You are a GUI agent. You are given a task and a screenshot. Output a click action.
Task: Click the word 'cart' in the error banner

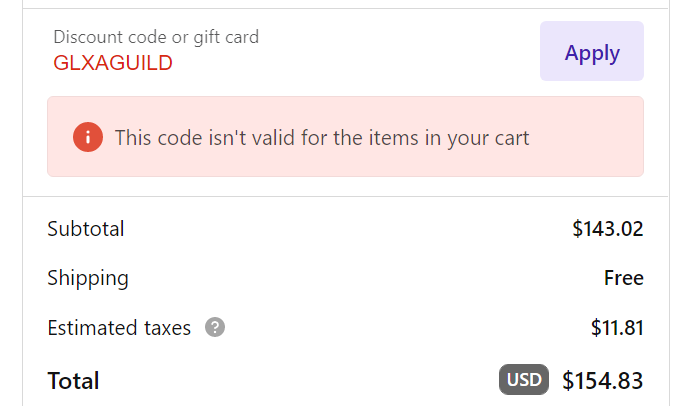tap(512, 138)
